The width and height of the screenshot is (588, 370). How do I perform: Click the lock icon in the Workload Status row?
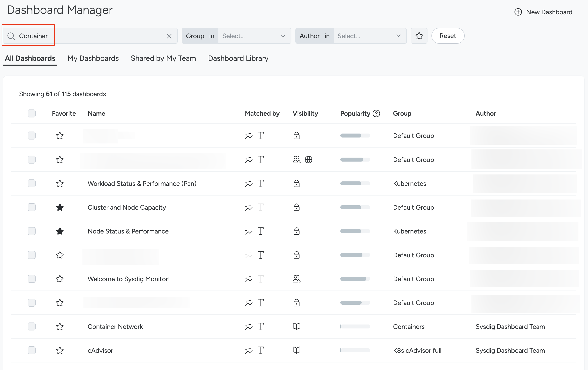pos(296,183)
